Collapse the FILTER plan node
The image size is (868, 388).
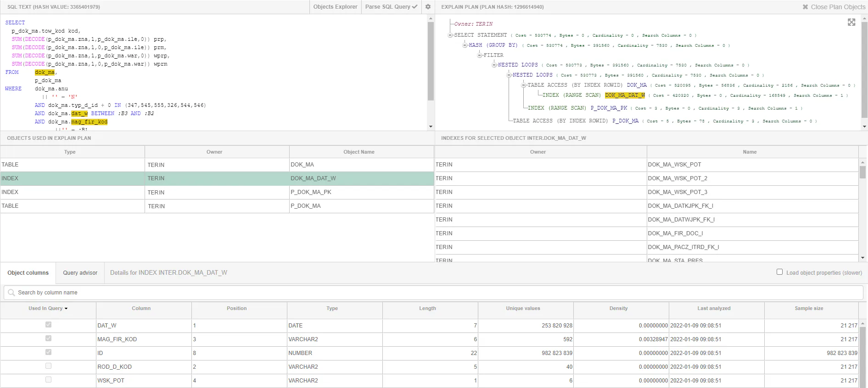click(x=480, y=55)
